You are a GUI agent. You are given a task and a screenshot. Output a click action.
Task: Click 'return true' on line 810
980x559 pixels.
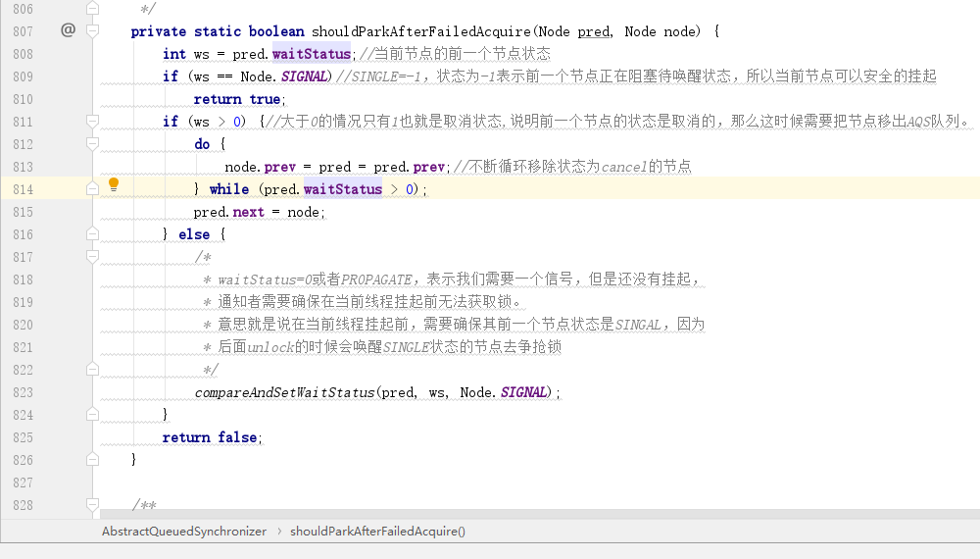coord(237,99)
